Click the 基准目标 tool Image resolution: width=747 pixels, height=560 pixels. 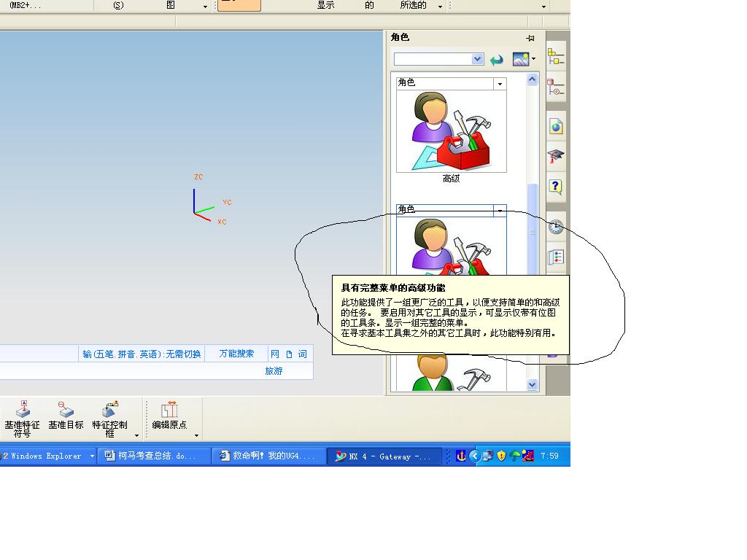[x=66, y=416]
